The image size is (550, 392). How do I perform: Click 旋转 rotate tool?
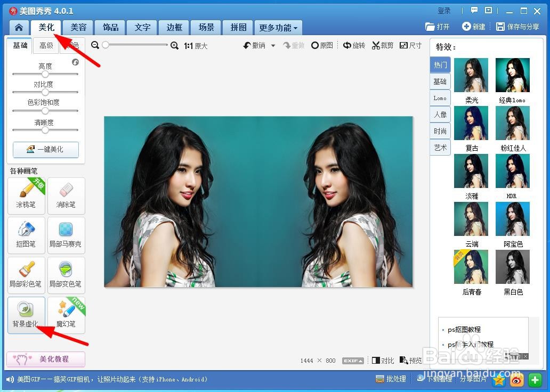[x=354, y=46]
